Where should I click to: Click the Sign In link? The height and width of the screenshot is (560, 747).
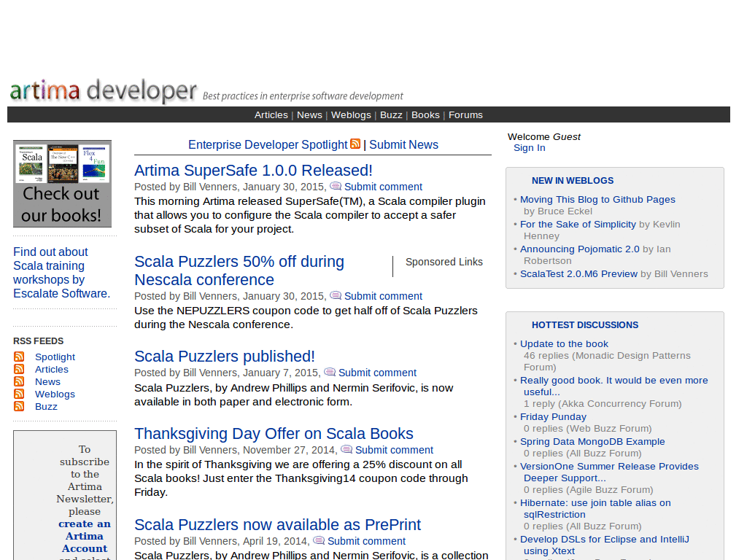[x=530, y=147]
